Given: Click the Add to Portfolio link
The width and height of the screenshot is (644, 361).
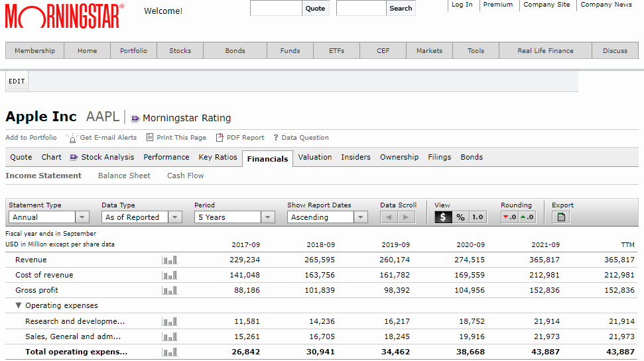Looking at the screenshot, I should pyautogui.click(x=31, y=137).
